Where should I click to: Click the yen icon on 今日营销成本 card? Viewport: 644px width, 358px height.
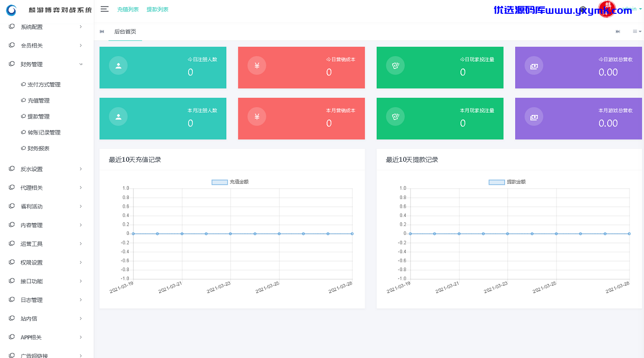tap(257, 65)
